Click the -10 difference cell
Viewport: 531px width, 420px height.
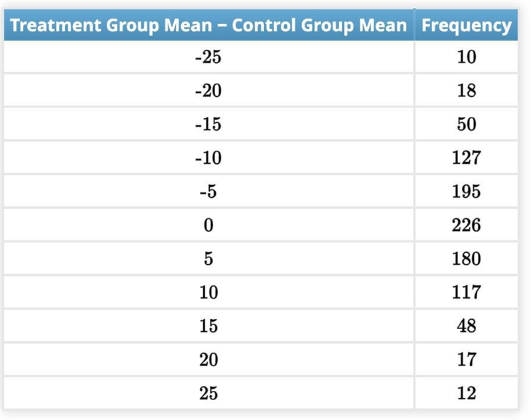pos(208,158)
